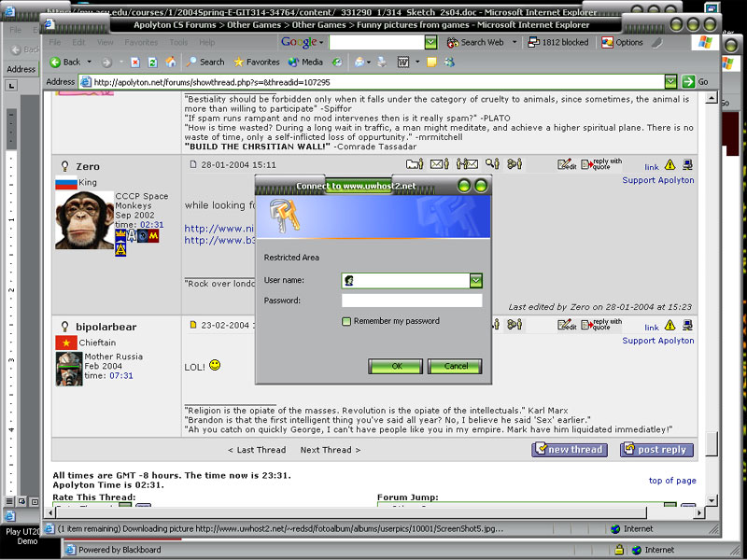Screen dimensions: 747x560
Task: Reply with quote to bipolarbear's post
Action: (600, 326)
